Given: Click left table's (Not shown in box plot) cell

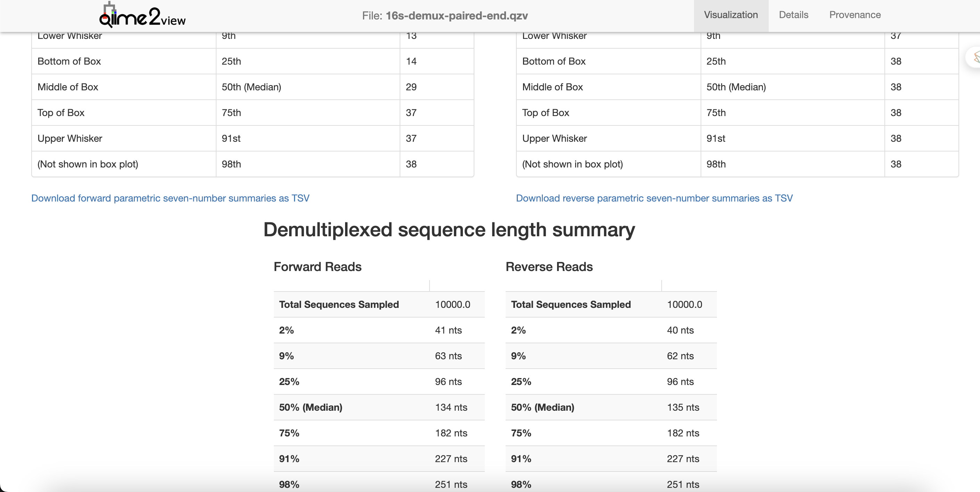Looking at the screenshot, I should (88, 164).
